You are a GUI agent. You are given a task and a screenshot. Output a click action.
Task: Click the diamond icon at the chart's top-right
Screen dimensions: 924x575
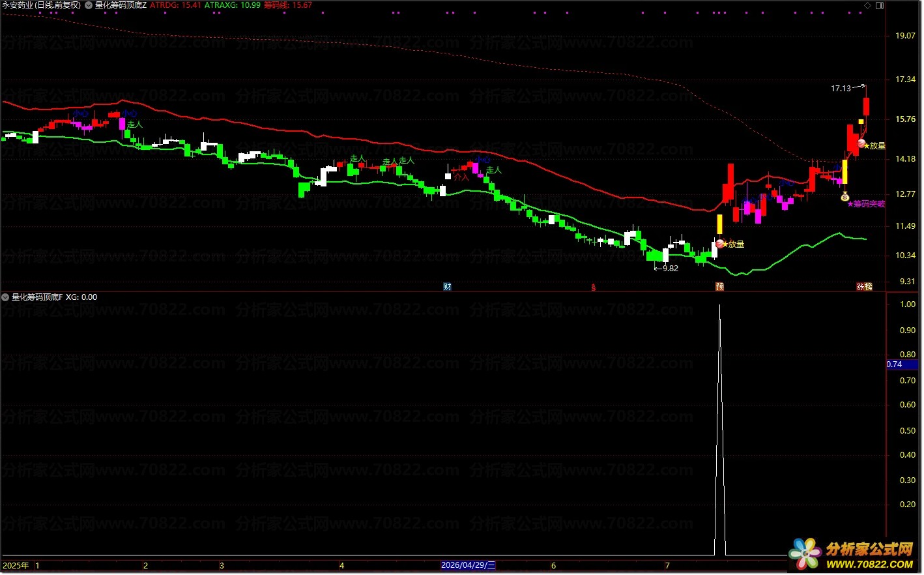867,5
